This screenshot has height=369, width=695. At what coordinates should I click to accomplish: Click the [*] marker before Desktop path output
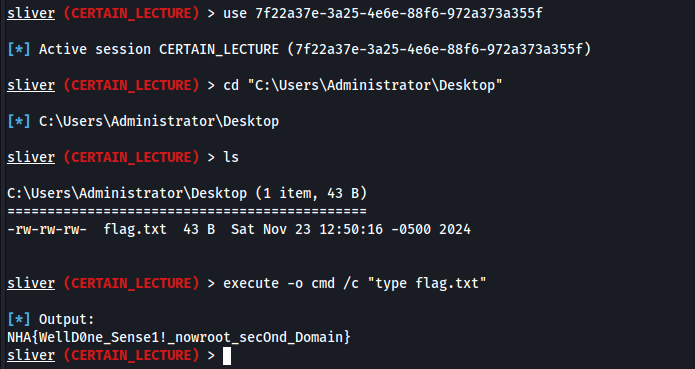coord(19,121)
